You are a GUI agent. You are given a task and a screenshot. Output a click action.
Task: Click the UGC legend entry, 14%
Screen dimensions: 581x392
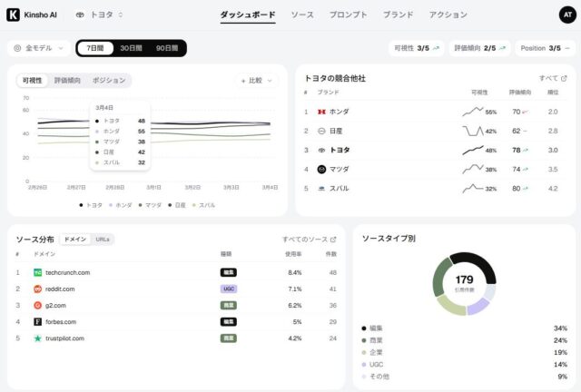(464, 365)
